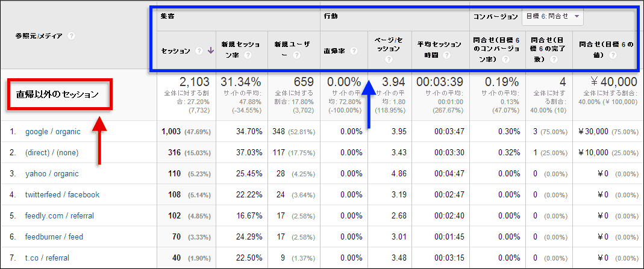
Task: Open the 目標 6: 問合せ conversion dropdown
Action: [x=552, y=17]
